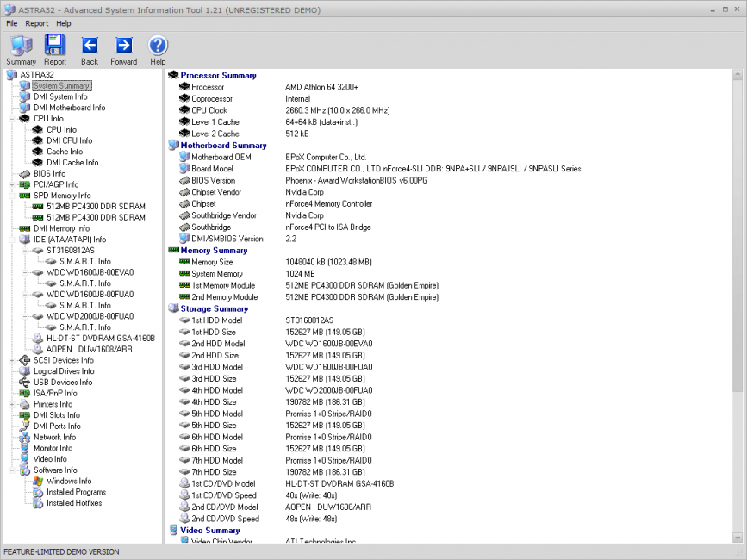Go Forward using the right arrow icon
This screenshot has width=747, height=560.
(x=124, y=46)
